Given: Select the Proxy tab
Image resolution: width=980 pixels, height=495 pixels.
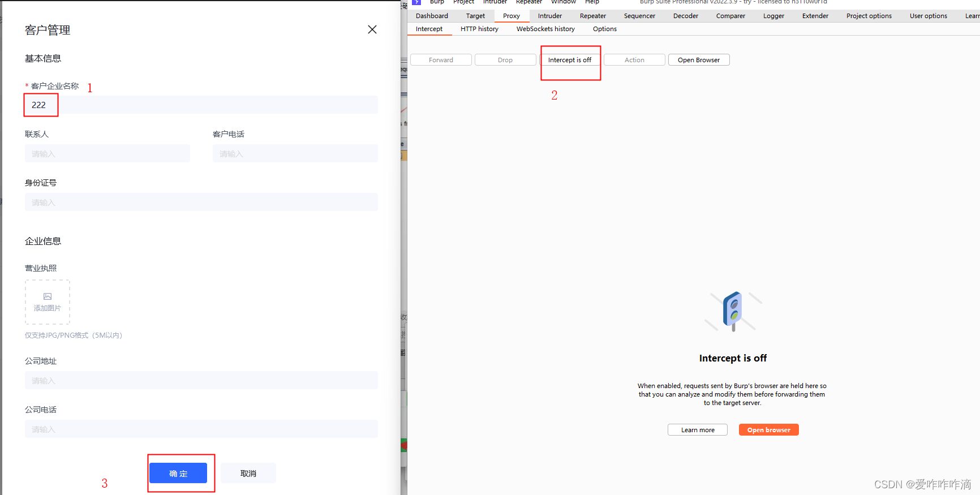Looking at the screenshot, I should tap(512, 16).
